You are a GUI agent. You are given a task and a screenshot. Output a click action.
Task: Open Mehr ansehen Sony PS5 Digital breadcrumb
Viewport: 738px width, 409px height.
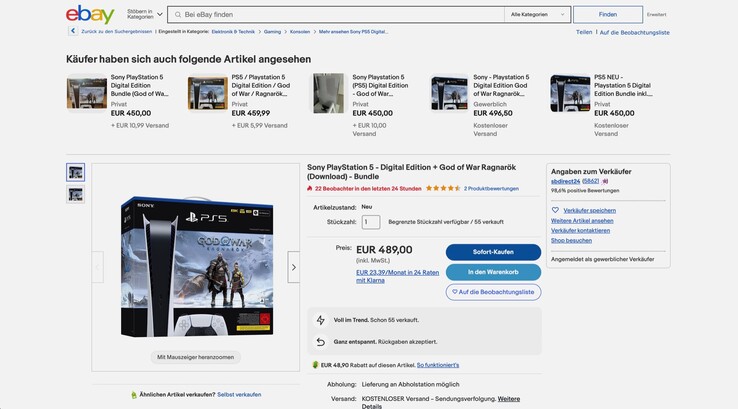353,32
